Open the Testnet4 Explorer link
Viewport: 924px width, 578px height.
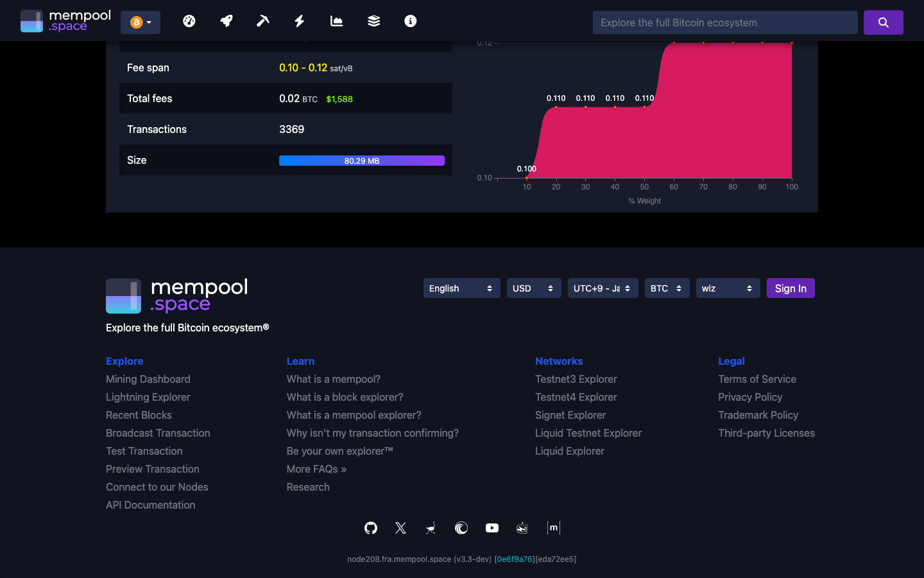point(576,397)
